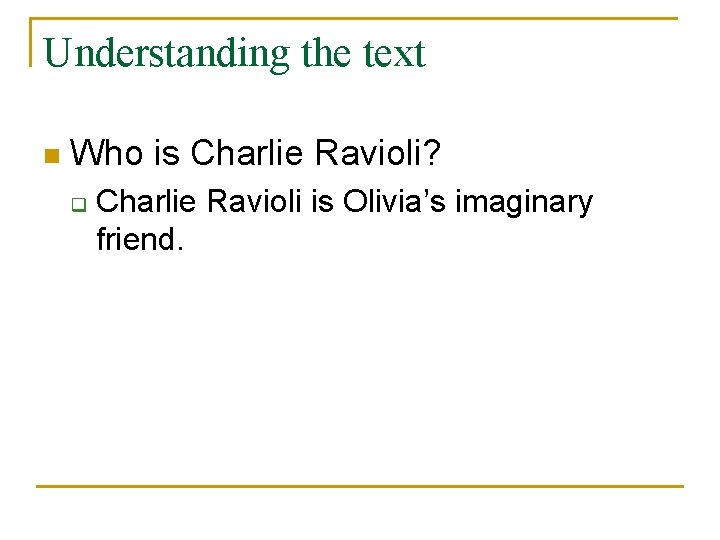Click the word 'Who' in the question
Viewport: 720px width, 540px height.
click(x=108, y=153)
